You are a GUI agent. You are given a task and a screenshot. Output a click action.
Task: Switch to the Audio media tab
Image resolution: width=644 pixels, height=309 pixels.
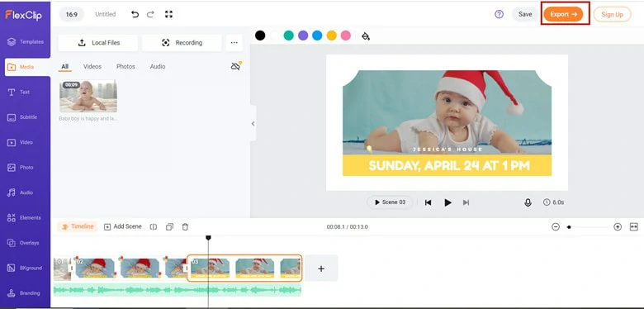158,66
